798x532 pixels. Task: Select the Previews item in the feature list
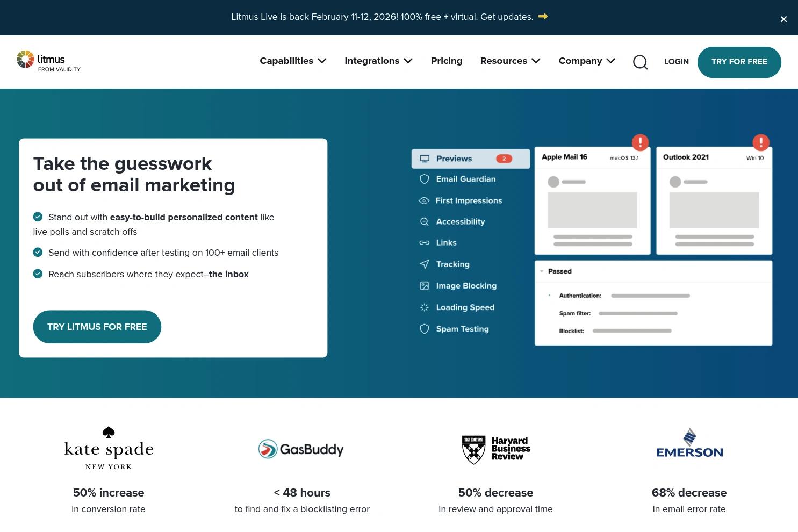pyautogui.click(x=471, y=159)
